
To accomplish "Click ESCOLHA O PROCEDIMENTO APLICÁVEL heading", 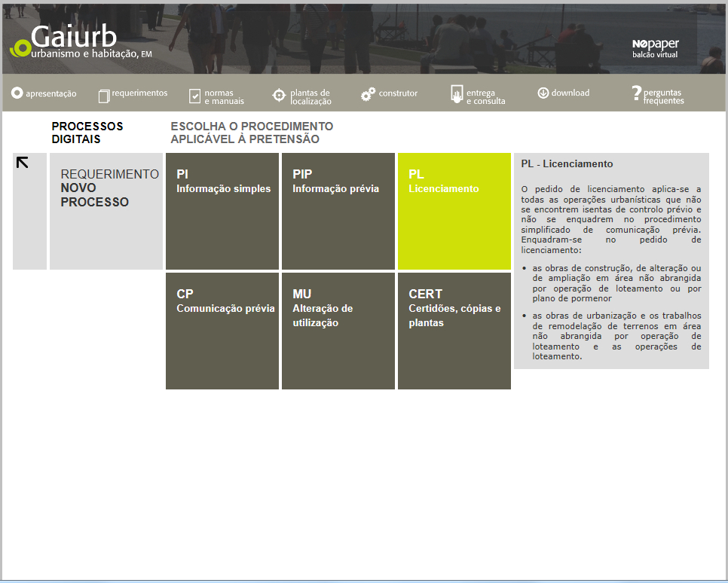I will click(x=252, y=133).
